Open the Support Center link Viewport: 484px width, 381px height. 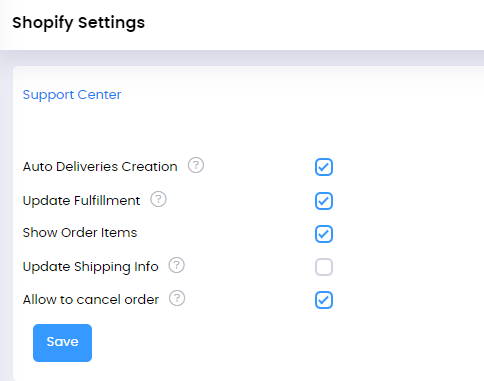coord(72,95)
